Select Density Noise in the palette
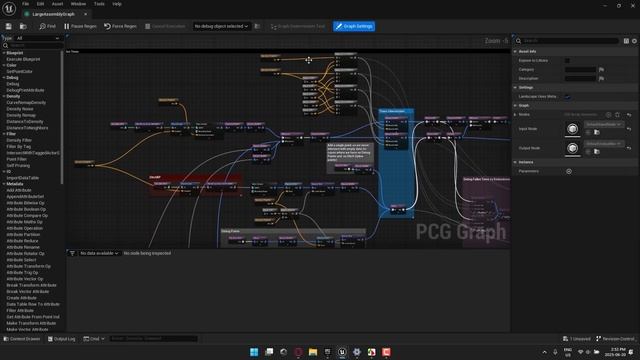The width and height of the screenshot is (640, 360). (20, 109)
